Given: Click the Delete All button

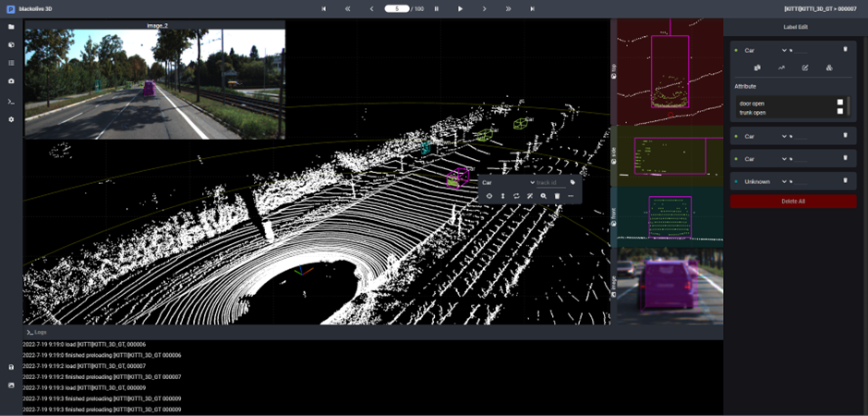Looking at the screenshot, I should (793, 201).
